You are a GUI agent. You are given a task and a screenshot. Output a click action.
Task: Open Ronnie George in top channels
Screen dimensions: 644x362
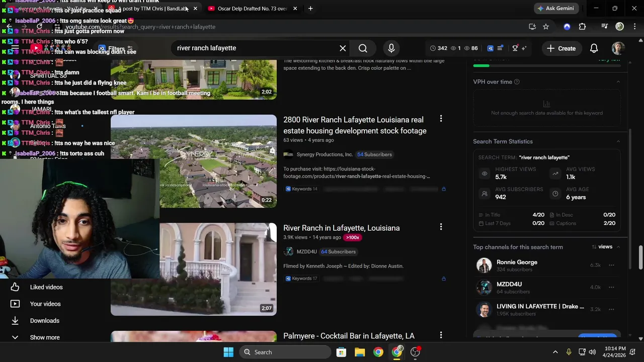coord(517,262)
